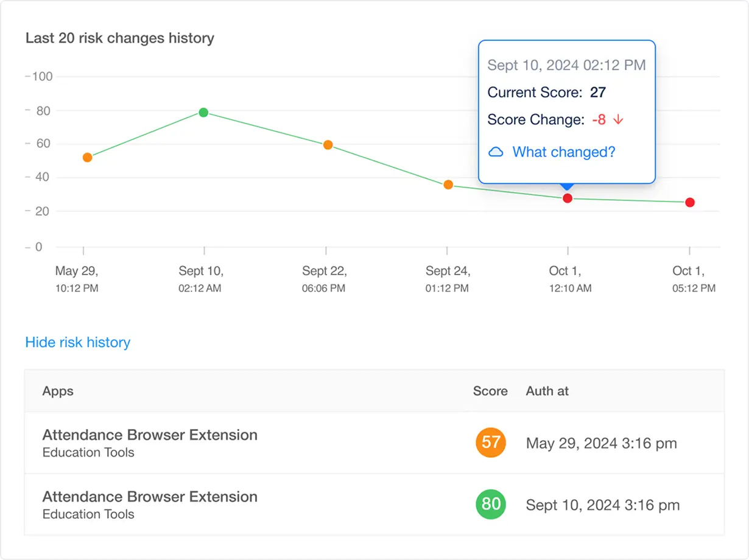Click the red down arrow score change icon
Image resolution: width=749 pixels, height=560 pixels.
click(618, 120)
